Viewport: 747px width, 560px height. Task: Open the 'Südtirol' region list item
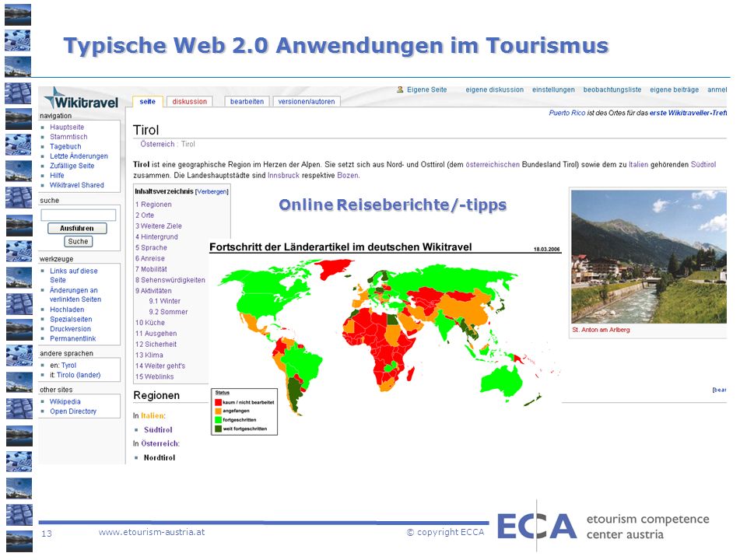click(x=158, y=429)
